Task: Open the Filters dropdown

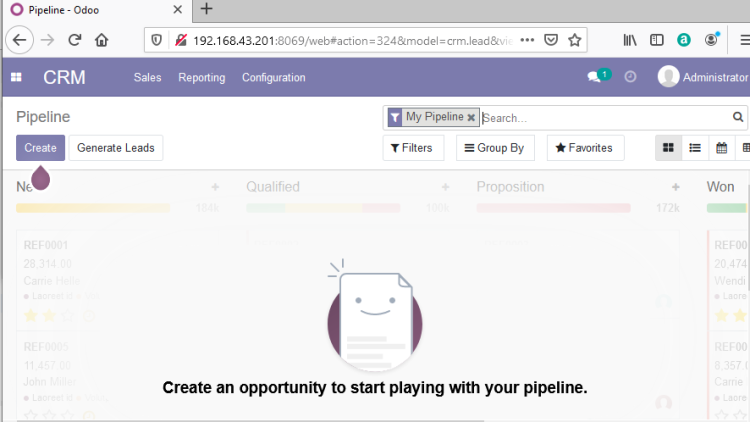Action: click(x=413, y=148)
